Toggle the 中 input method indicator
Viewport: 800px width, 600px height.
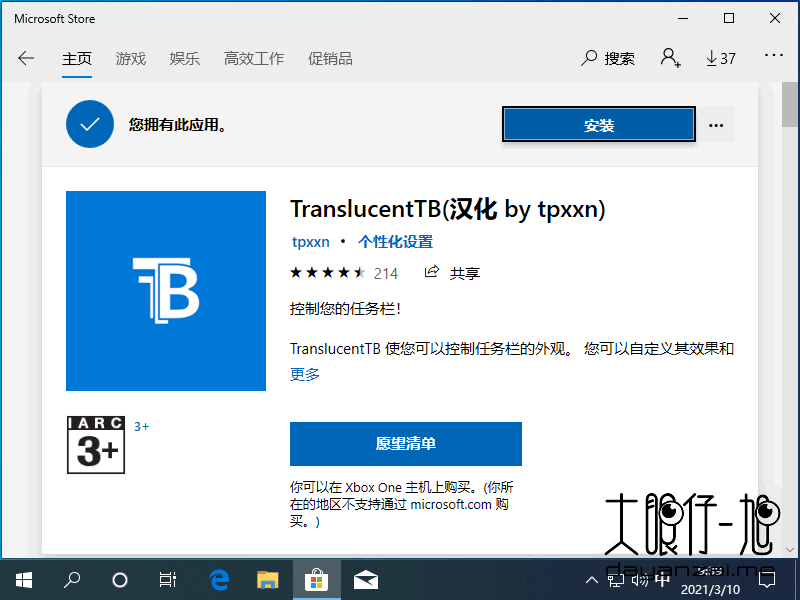click(662, 580)
